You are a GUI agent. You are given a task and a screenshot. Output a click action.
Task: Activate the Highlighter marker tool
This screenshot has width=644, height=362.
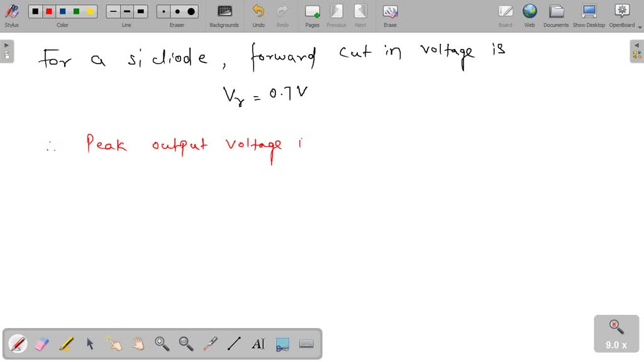pyautogui.click(x=65, y=344)
